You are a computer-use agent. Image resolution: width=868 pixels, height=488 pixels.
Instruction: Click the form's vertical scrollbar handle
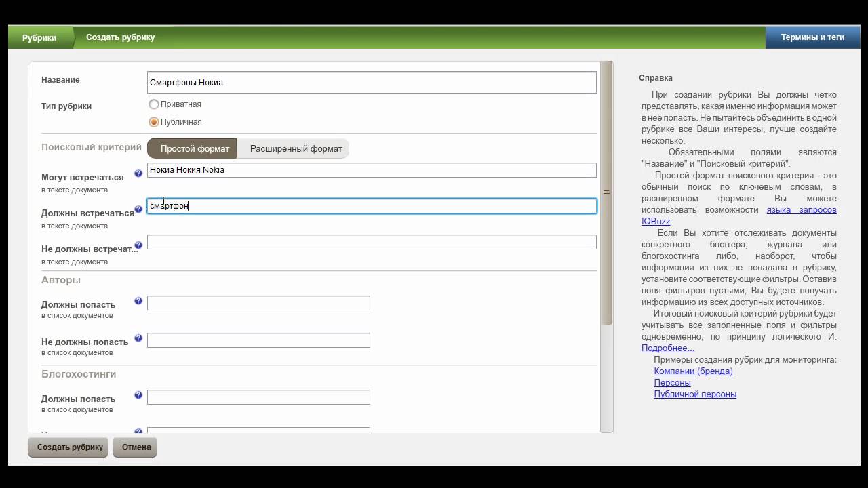click(606, 192)
